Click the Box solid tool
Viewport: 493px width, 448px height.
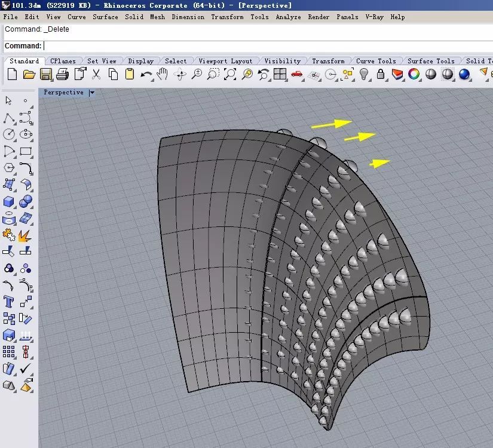(x=9, y=201)
